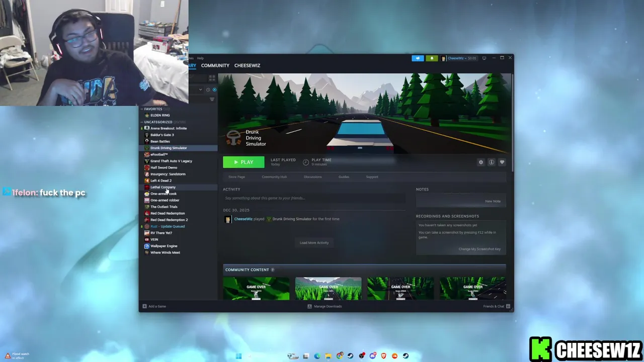Open CheeseWiz account dropdown in title bar

pyautogui.click(x=459, y=58)
